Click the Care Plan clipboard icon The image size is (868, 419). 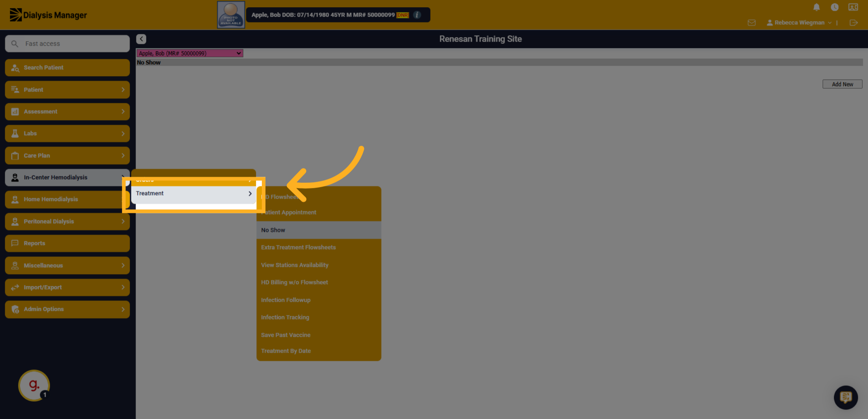point(15,156)
